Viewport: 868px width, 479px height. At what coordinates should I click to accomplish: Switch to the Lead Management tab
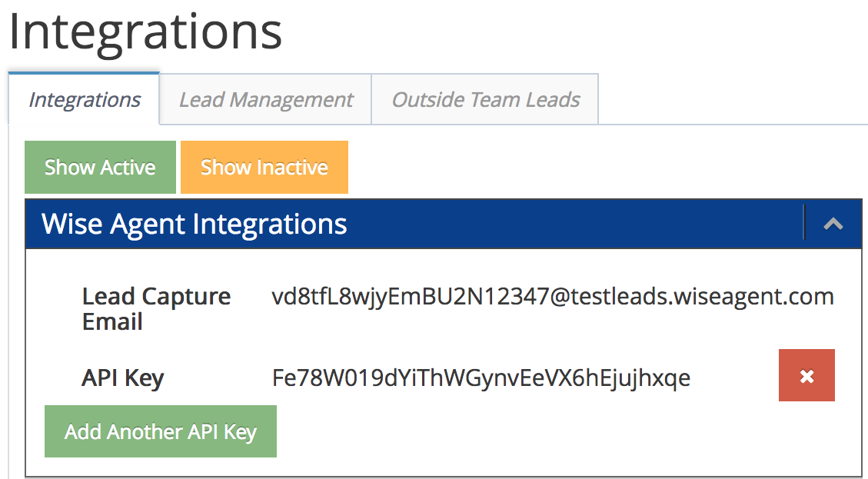266,100
